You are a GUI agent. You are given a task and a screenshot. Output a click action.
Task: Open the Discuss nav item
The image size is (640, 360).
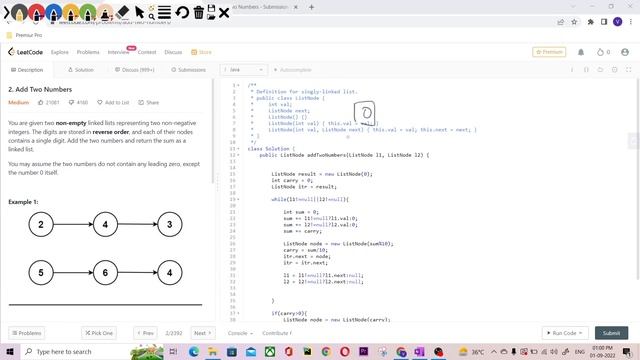(x=173, y=52)
